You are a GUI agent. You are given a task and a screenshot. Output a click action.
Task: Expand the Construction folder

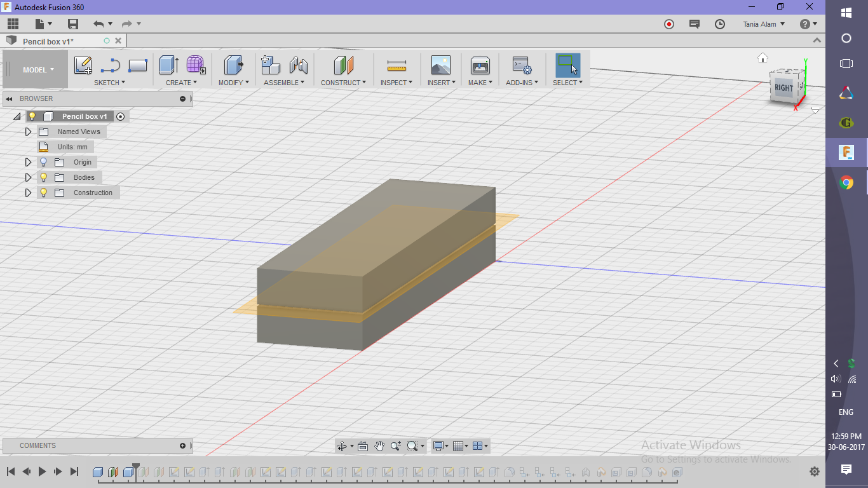[28, 193]
